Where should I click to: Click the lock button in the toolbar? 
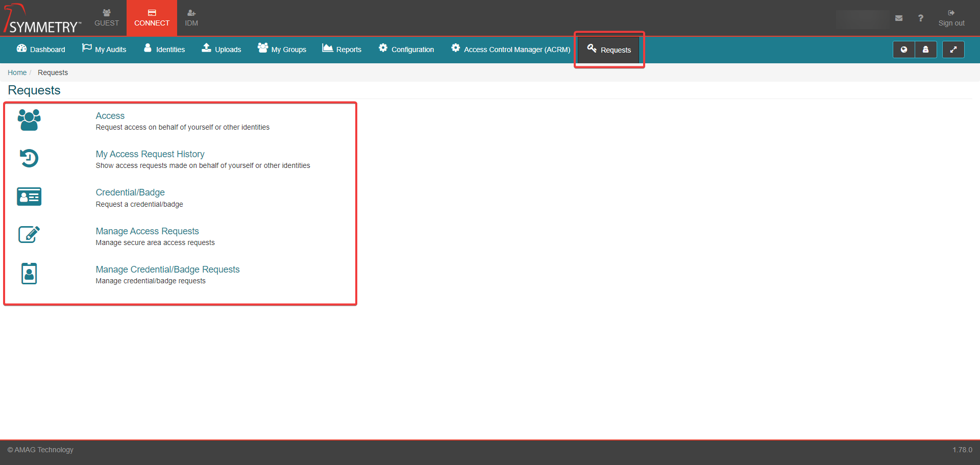click(926, 50)
